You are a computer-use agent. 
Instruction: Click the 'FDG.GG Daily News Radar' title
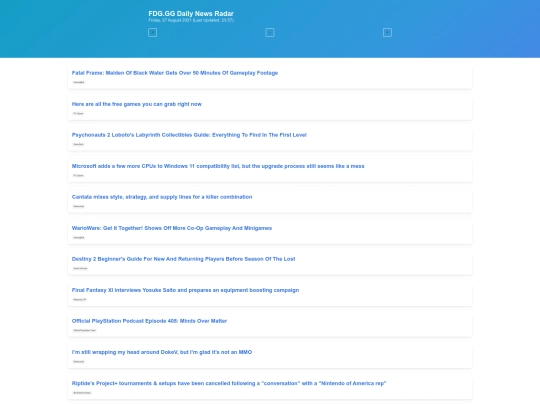[191, 14]
